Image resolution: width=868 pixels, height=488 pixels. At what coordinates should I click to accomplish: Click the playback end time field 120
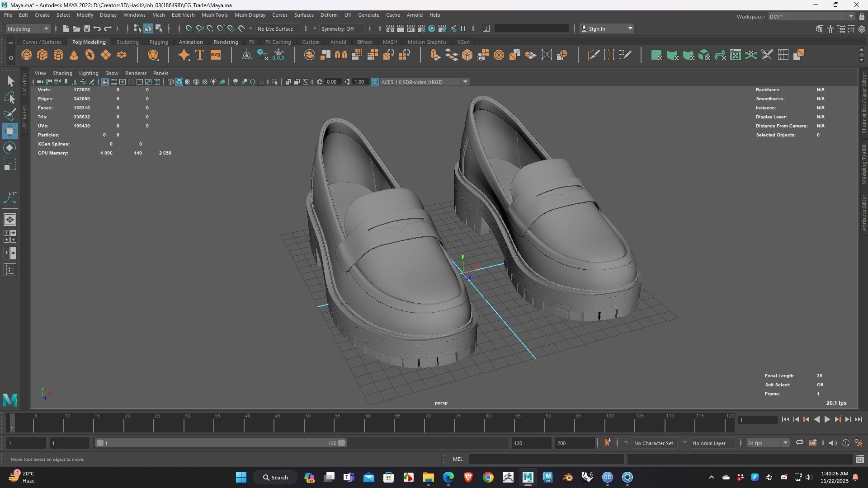(531, 443)
